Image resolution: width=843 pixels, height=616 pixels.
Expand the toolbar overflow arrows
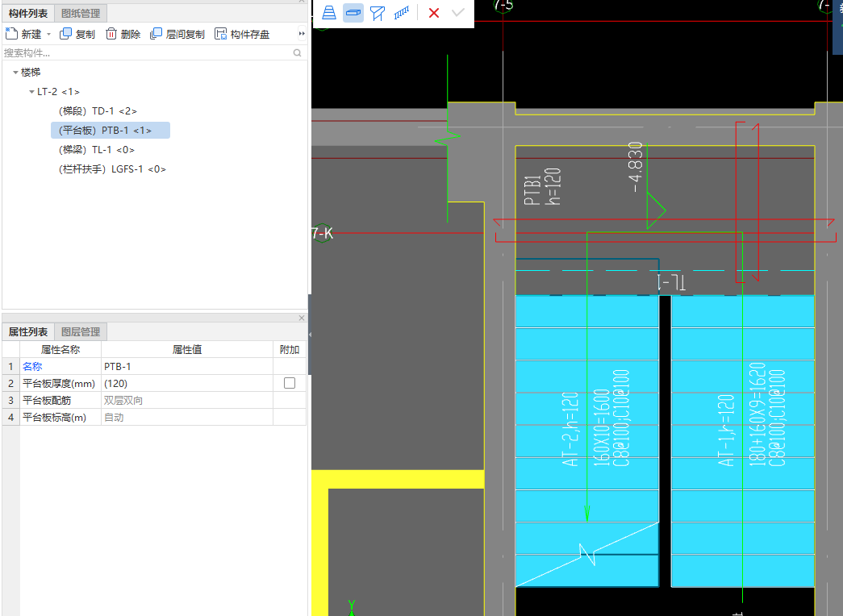click(302, 34)
